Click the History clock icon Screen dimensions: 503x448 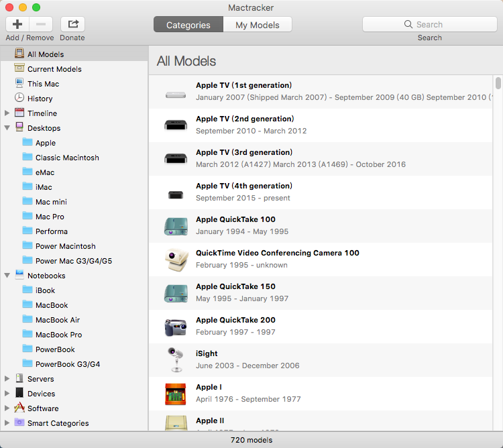point(19,98)
